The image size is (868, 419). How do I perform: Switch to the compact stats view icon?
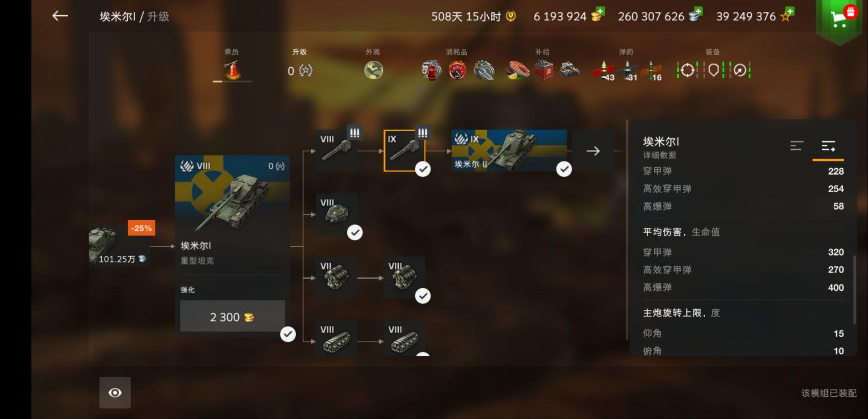pos(797,146)
